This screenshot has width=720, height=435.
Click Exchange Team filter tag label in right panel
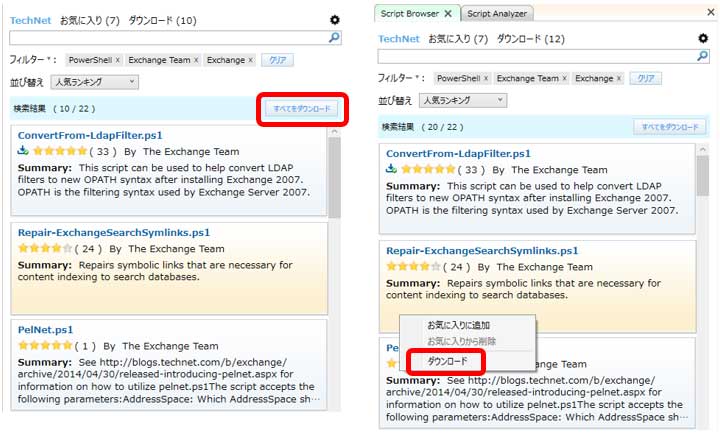pos(528,79)
